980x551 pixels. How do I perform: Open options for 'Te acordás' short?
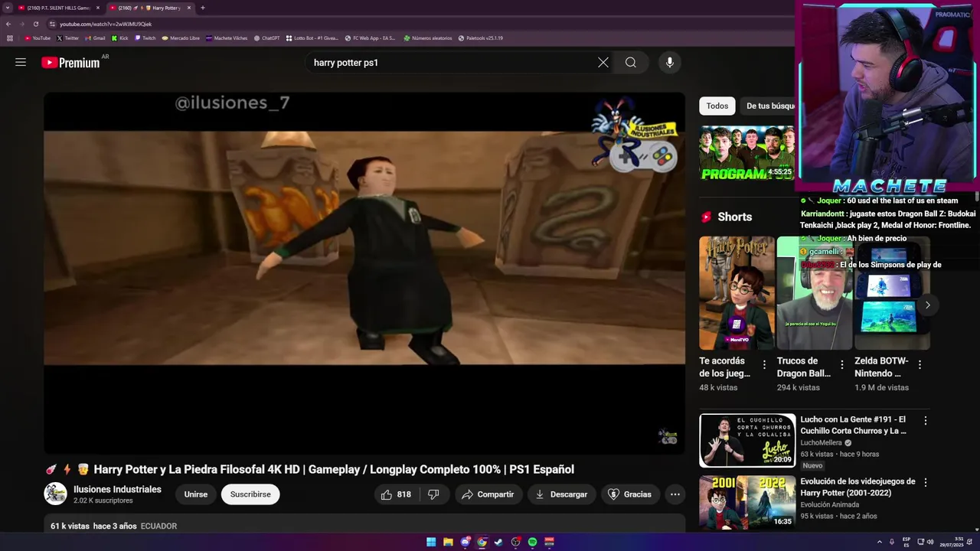pyautogui.click(x=764, y=365)
